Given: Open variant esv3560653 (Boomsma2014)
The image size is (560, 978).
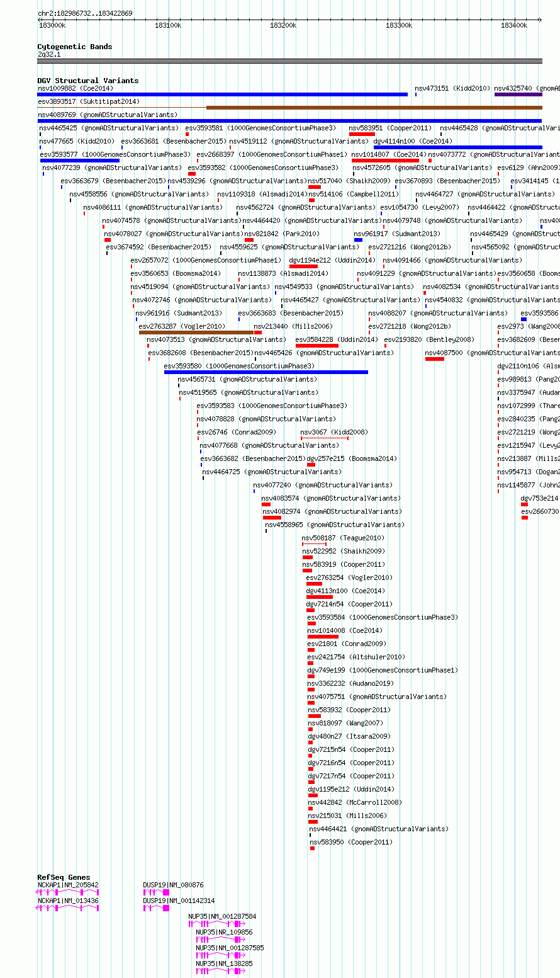Looking at the screenshot, I should 176,273.
